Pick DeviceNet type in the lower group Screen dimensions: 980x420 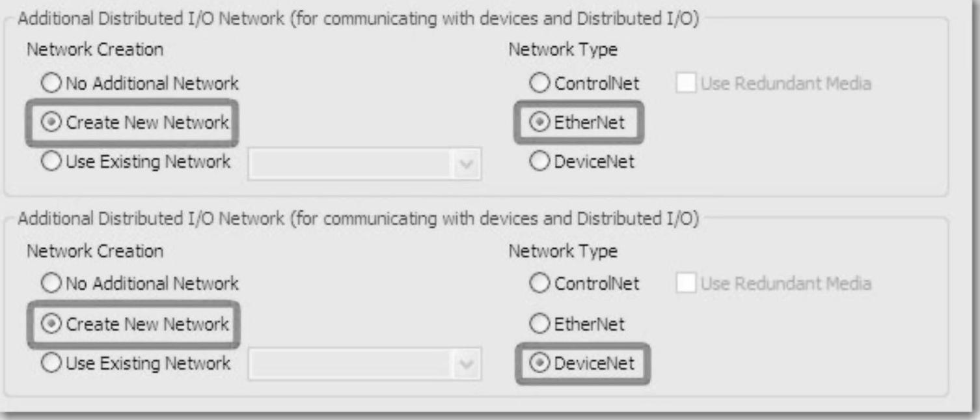[x=539, y=363]
